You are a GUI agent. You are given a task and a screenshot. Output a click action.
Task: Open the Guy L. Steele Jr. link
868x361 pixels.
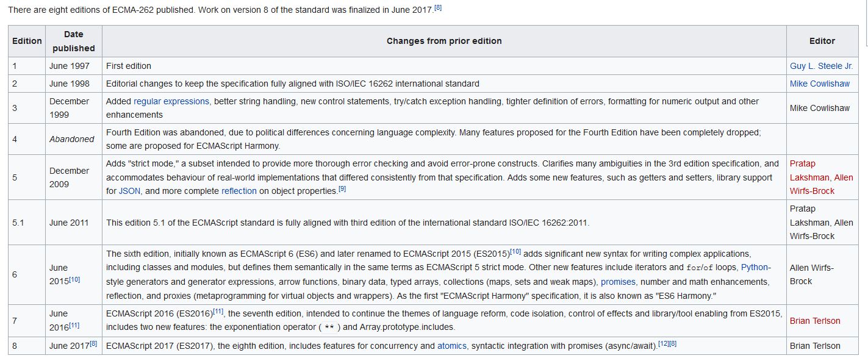(x=821, y=66)
